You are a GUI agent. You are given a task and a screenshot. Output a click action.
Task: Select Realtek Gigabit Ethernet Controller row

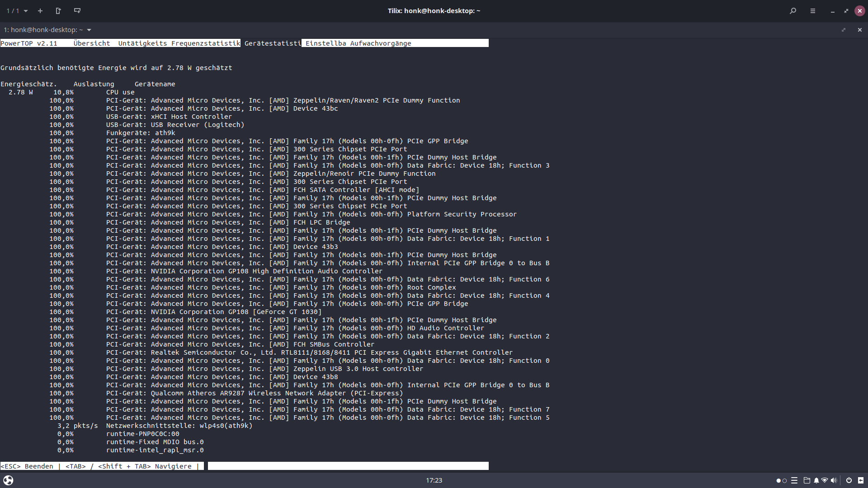tap(281, 352)
